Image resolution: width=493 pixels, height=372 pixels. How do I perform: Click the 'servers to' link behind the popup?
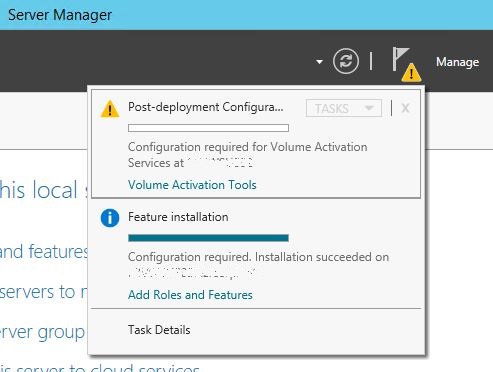44,292
